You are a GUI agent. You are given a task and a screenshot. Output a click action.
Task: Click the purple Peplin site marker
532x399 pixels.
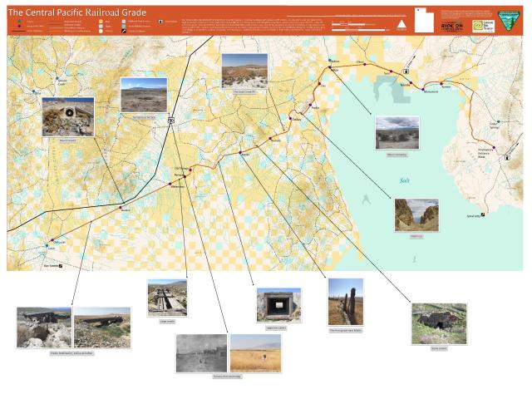pos(310,105)
